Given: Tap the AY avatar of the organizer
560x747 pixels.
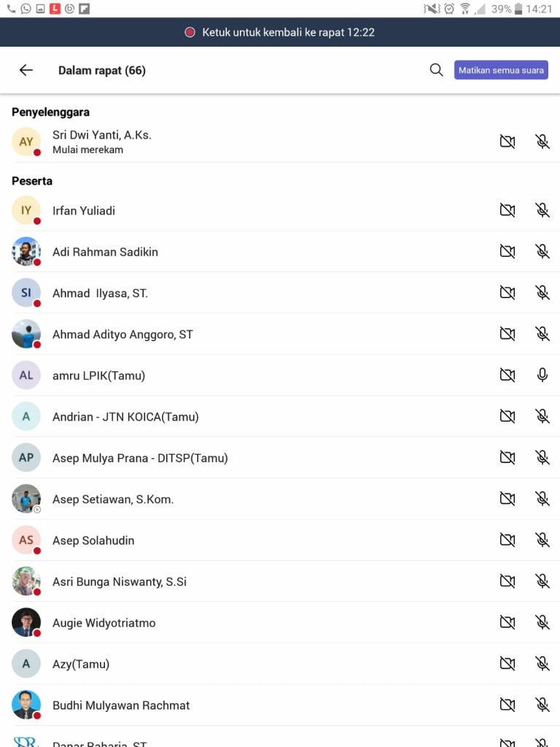Looking at the screenshot, I should point(26,142).
